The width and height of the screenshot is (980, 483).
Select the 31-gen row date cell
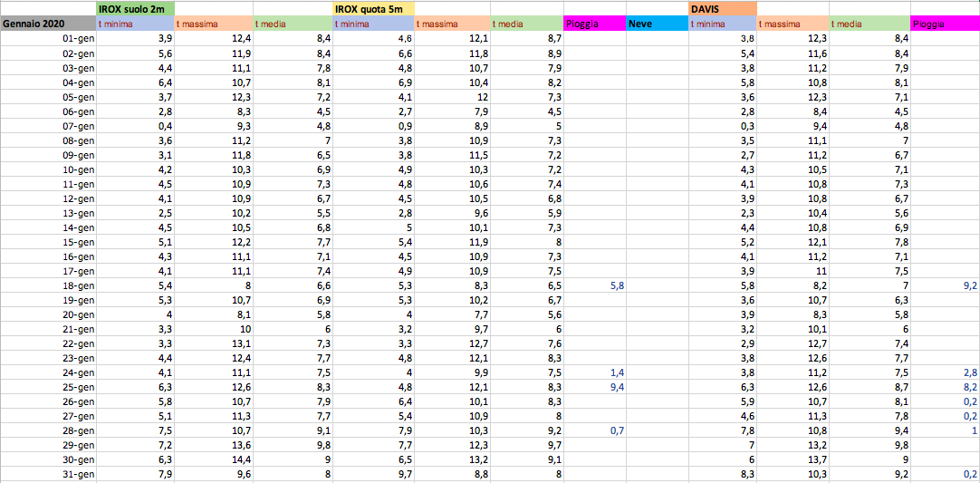pyautogui.click(x=48, y=474)
